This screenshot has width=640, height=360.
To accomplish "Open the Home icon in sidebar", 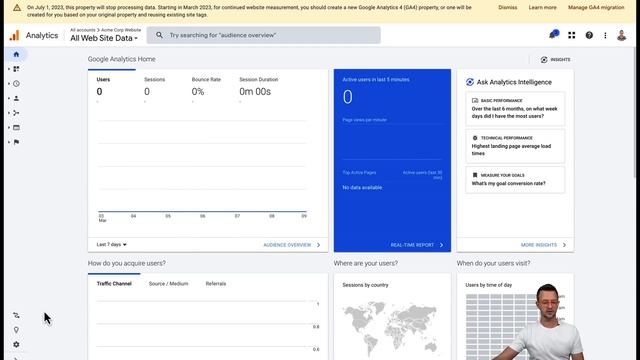I will tap(16, 54).
